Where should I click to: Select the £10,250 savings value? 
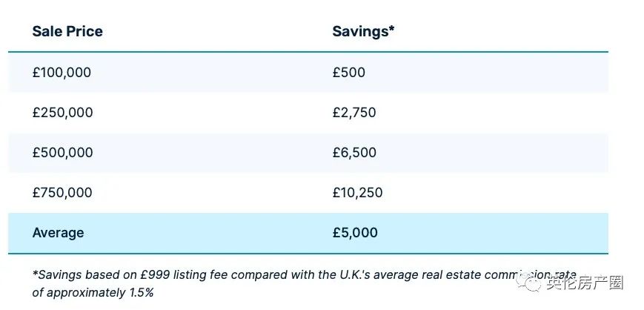(357, 192)
